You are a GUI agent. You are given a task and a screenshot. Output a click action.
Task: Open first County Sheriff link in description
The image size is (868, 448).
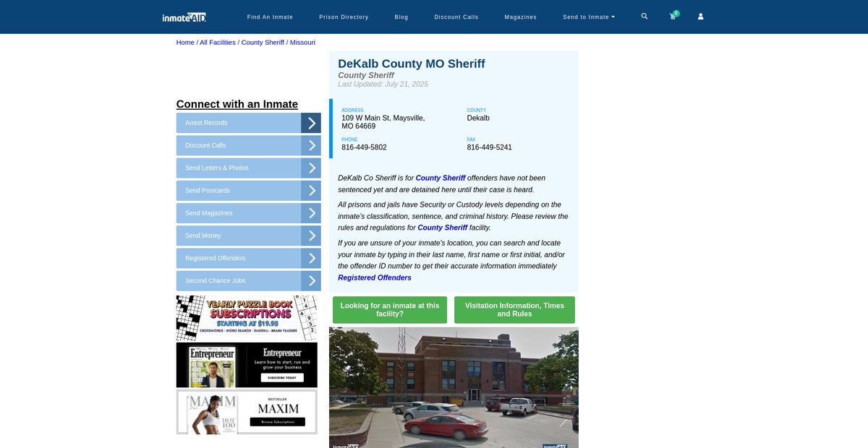[x=441, y=178]
